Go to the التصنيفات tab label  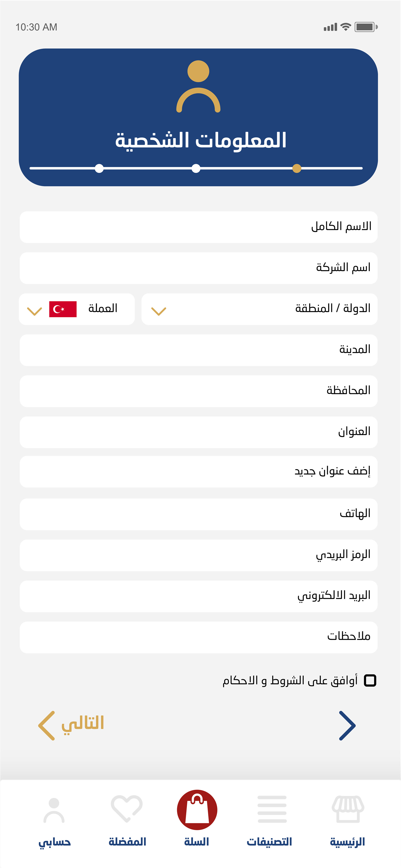tap(269, 842)
